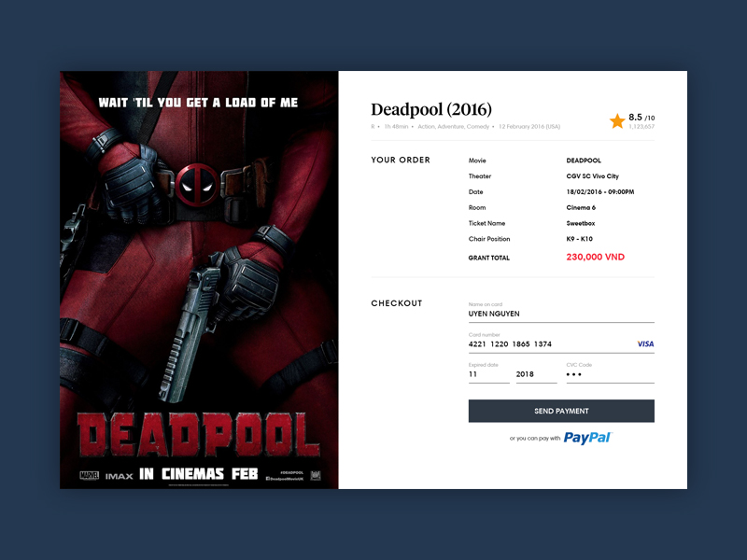The width and height of the screenshot is (747, 560).
Task: Click the Deadpool (2016) movie title
Action: pyautogui.click(x=431, y=110)
